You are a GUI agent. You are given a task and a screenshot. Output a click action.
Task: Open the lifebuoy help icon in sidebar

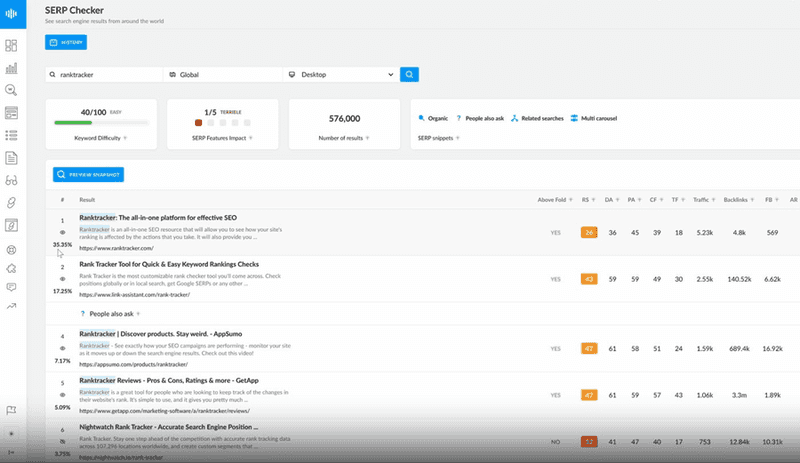(11, 250)
